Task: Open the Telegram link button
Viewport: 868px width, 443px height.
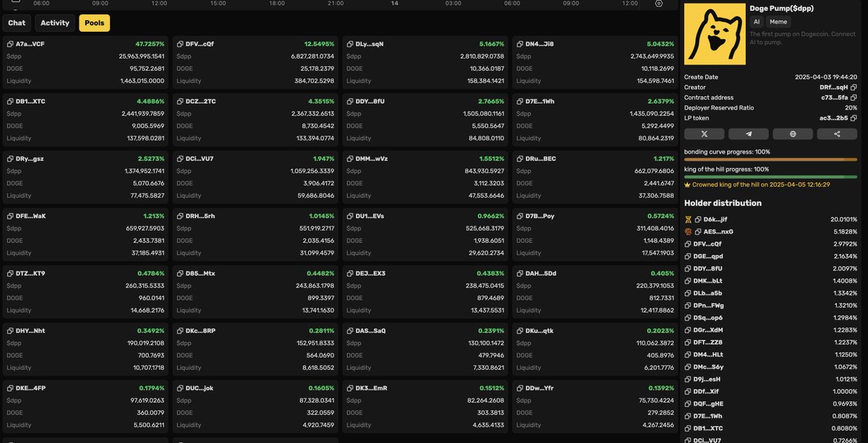Action: pyautogui.click(x=748, y=134)
